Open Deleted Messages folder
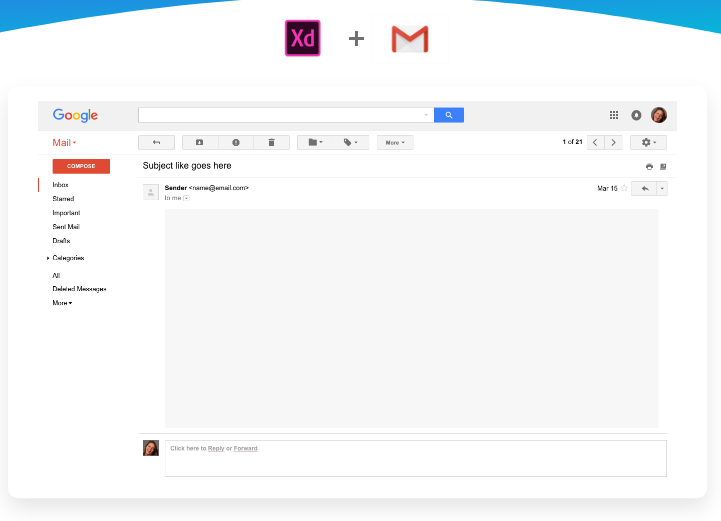Image resolution: width=721 pixels, height=521 pixels. pos(79,289)
